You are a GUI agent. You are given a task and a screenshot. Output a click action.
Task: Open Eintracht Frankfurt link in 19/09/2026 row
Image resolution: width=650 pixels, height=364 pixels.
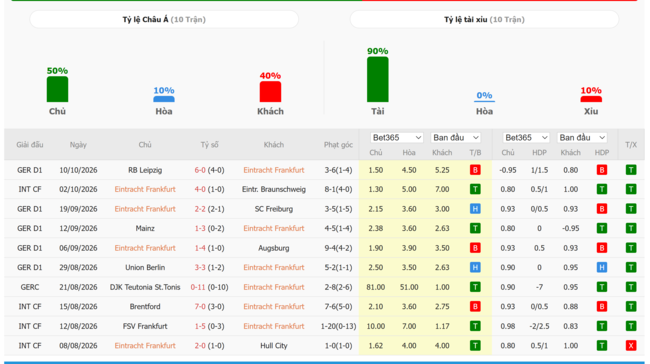[145, 209]
